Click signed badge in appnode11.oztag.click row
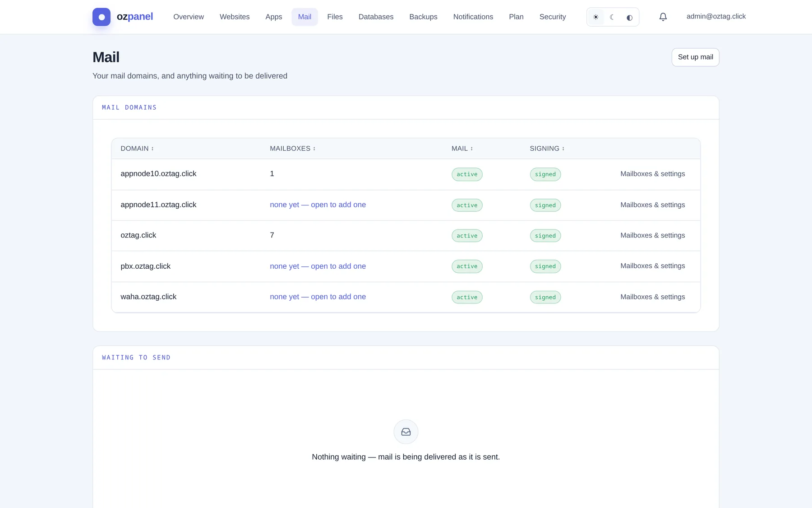The width and height of the screenshot is (812, 508). (545, 205)
